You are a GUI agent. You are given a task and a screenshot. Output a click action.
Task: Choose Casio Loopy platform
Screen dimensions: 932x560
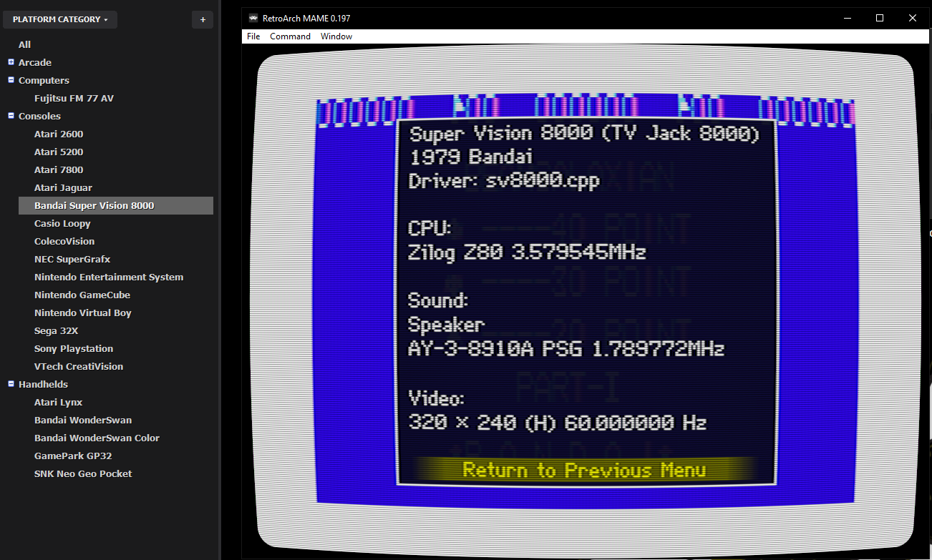(x=62, y=223)
